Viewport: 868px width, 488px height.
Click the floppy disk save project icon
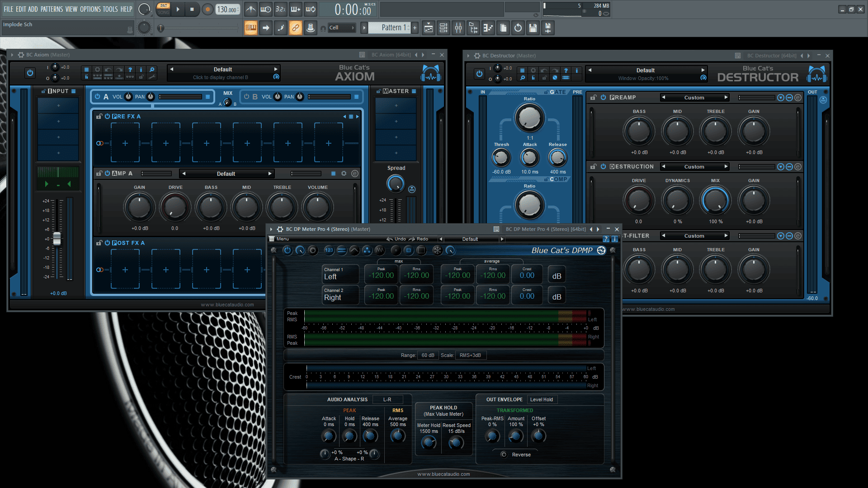tap(533, 28)
